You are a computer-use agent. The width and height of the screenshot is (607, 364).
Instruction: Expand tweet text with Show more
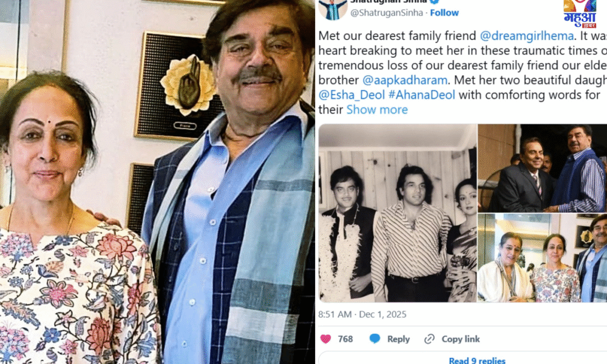pyautogui.click(x=377, y=109)
